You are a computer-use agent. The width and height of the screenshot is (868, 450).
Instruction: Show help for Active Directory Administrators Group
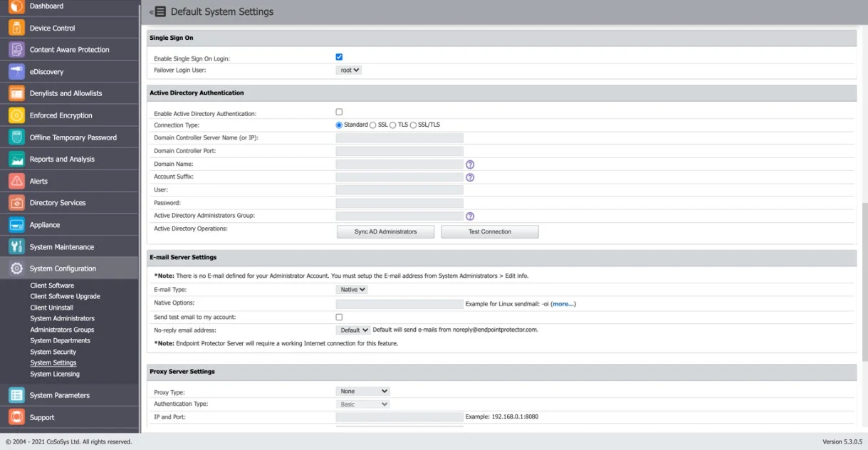tap(470, 216)
